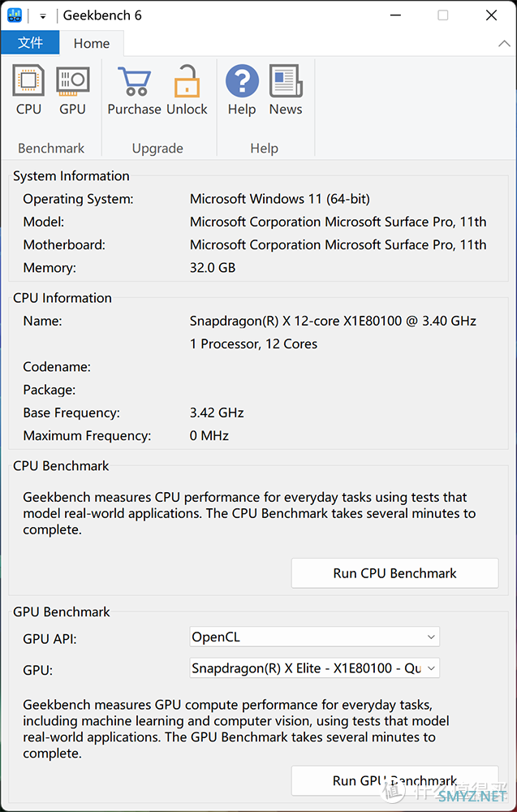The image size is (517, 812).
Task: Select the Home ribbon tab
Action: 92,44
